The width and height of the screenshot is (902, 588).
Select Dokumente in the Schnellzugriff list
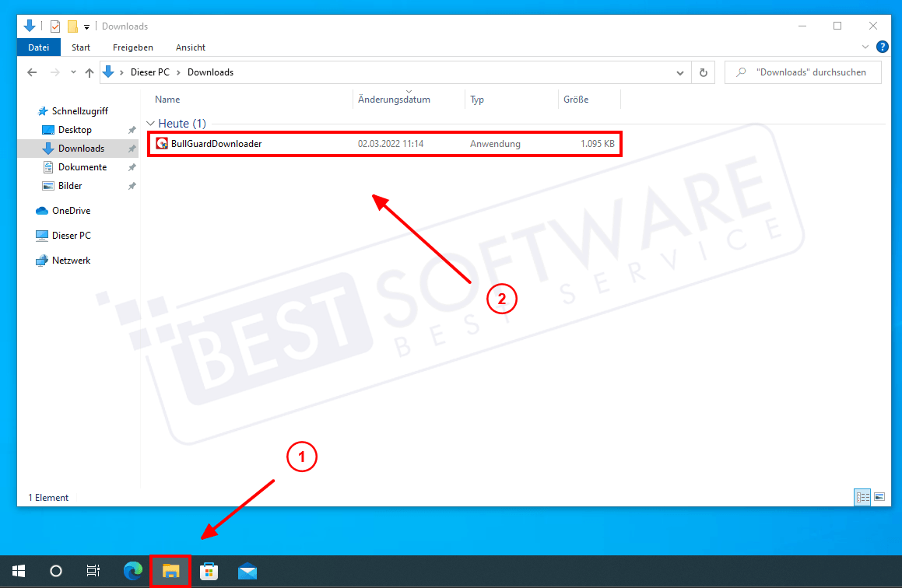click(82, 167)
